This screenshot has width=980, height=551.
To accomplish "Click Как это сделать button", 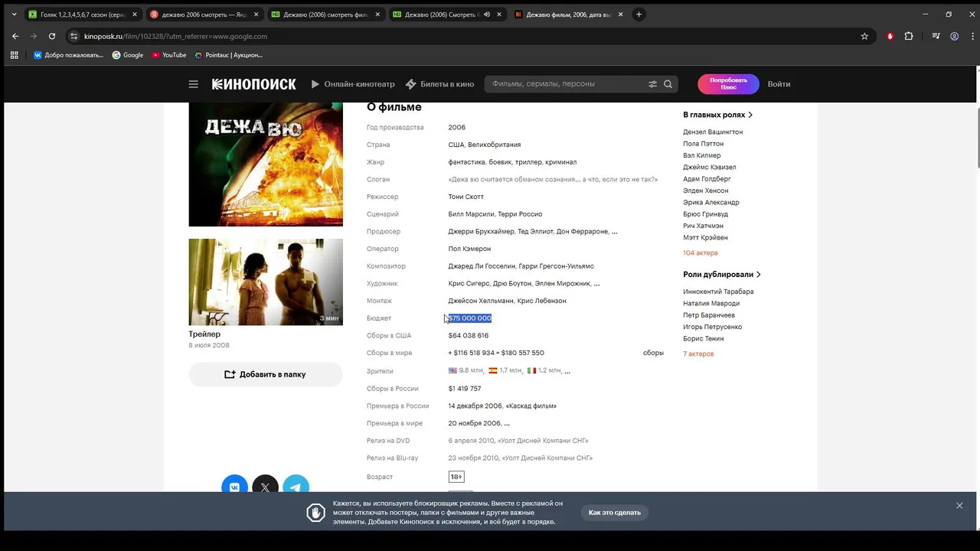I will [615, 513].
